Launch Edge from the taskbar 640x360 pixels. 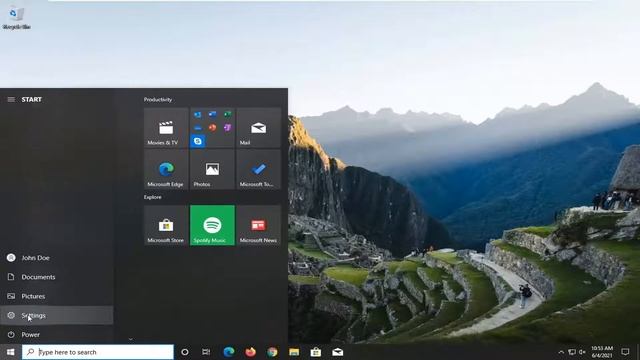(229, 352)
